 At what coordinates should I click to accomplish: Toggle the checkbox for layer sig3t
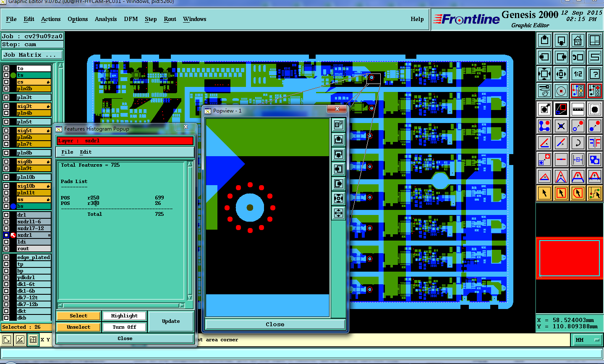6,106
